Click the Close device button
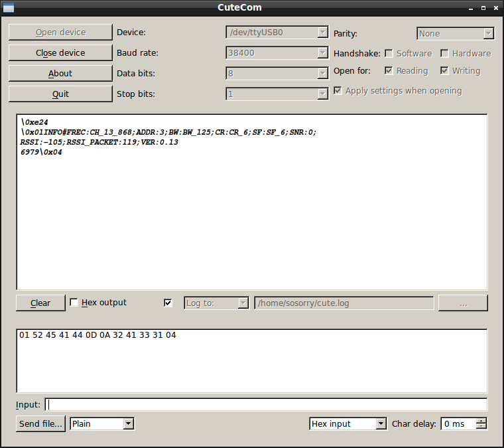This screenshot has width=504, height=448. pyautogui.click(x=60, y=52)
